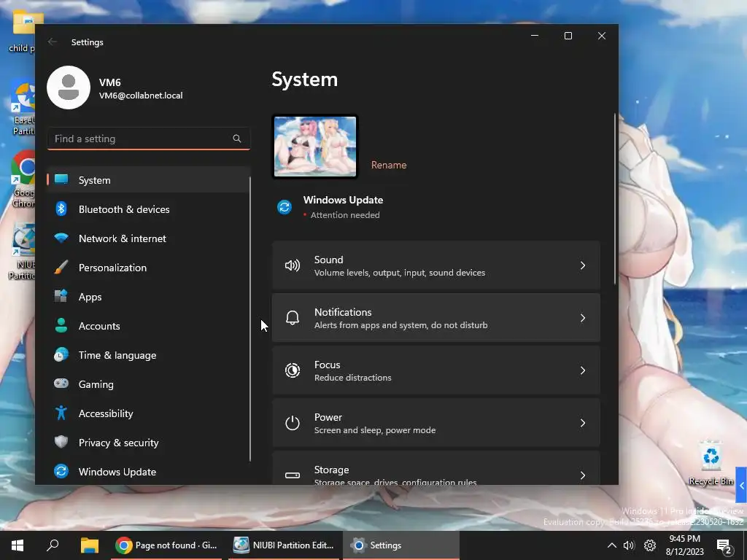
Task: Switch to NIUBI Partition Editor taskbar button
Action: (x=284, y=545)
